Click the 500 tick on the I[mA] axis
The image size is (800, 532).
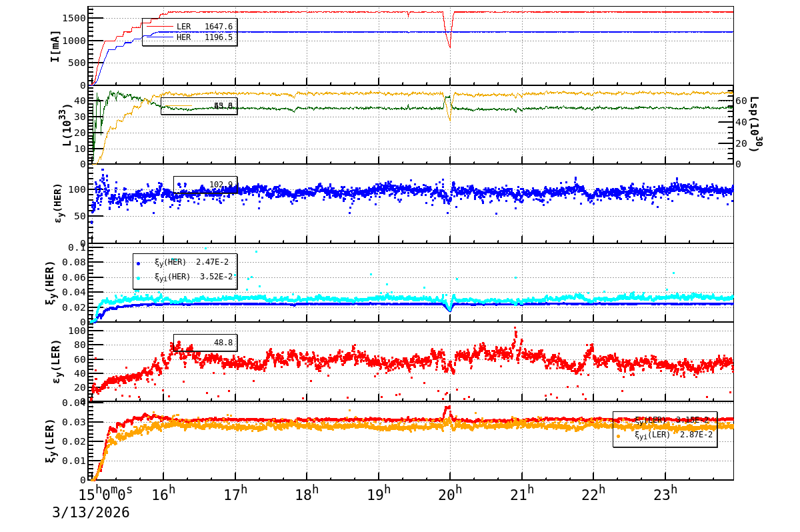tap(77, 63)
